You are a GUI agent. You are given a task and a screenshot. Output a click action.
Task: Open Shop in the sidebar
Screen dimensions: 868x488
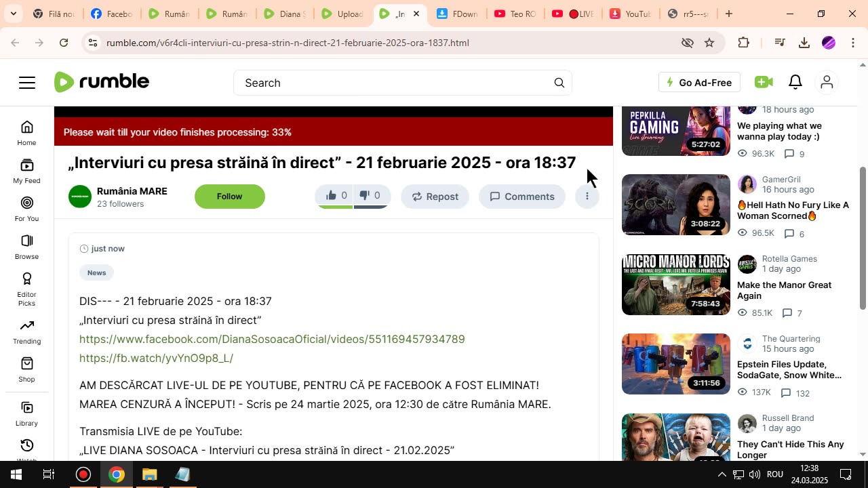click(27, 370)
